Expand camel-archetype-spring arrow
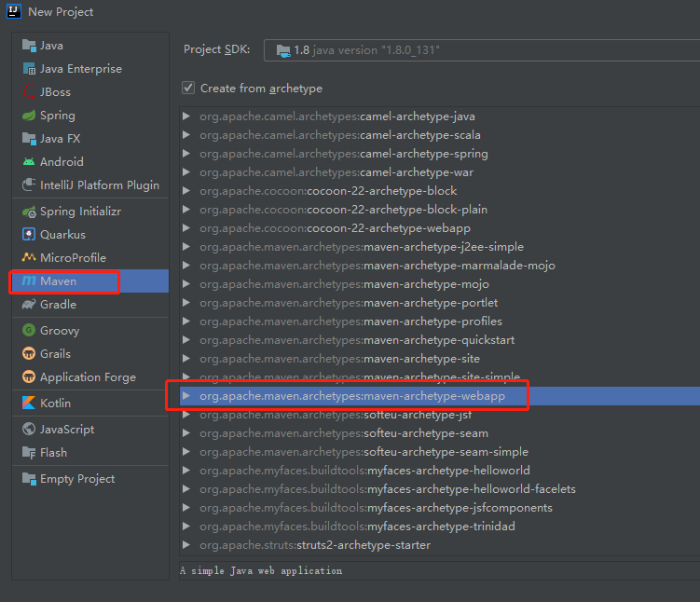700x602 pixels. click(186, 154)
